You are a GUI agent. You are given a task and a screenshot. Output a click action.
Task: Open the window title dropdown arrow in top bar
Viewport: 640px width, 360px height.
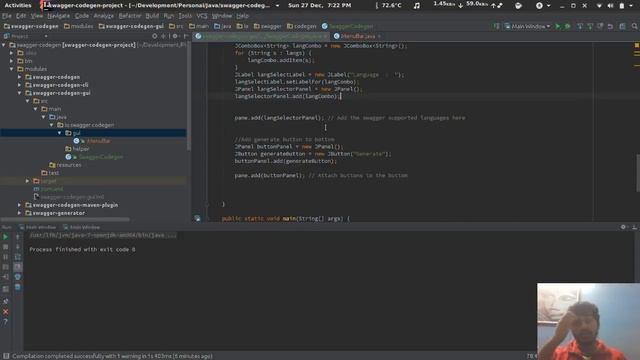click(x=278, y=6)
